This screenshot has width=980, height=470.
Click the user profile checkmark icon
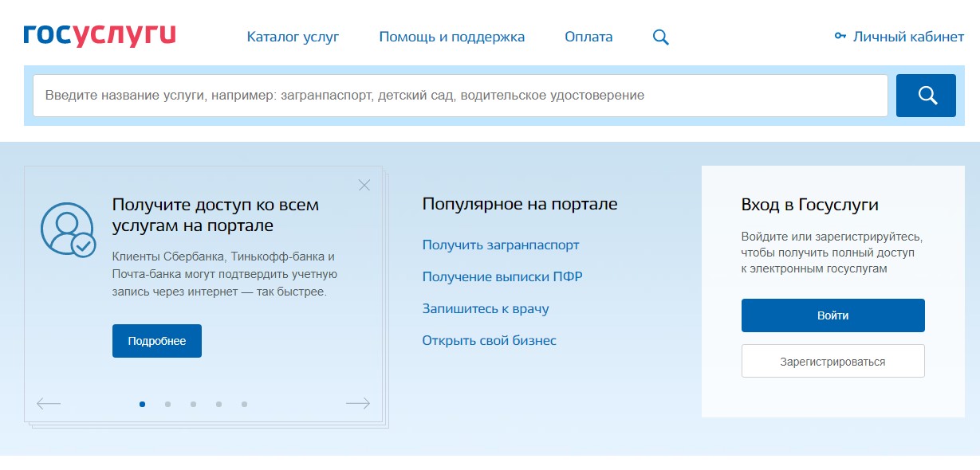[x=69, y=229]
